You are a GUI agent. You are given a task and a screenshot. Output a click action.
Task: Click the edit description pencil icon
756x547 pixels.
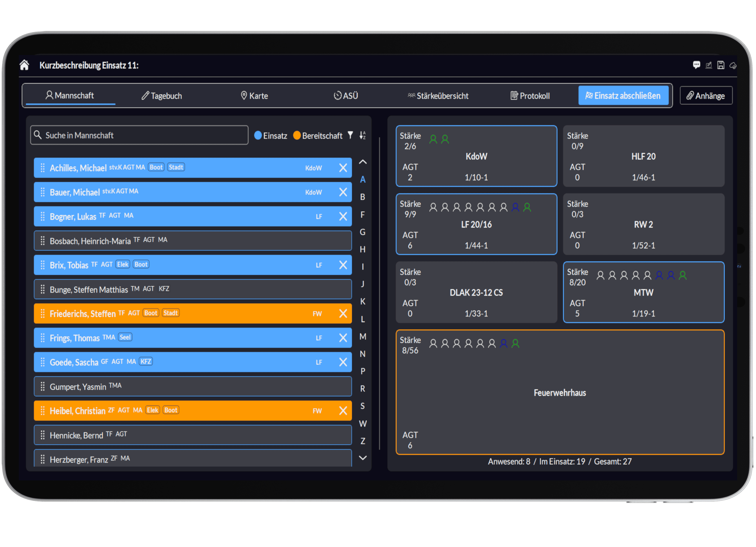(709, 65)
